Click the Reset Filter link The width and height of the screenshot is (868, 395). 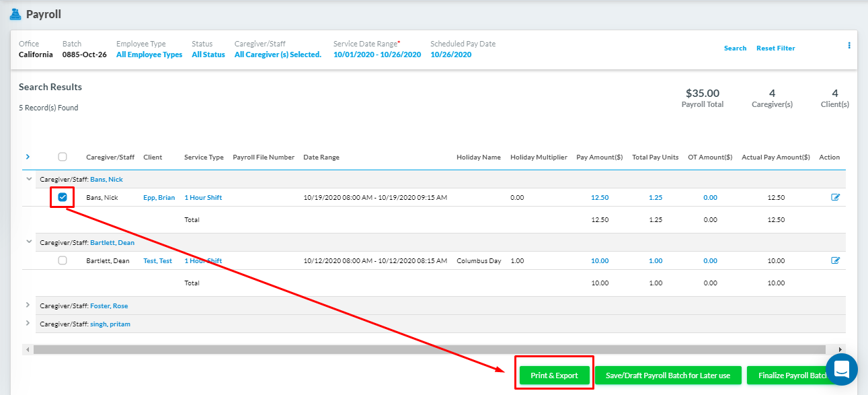click(x=775, y=48)
